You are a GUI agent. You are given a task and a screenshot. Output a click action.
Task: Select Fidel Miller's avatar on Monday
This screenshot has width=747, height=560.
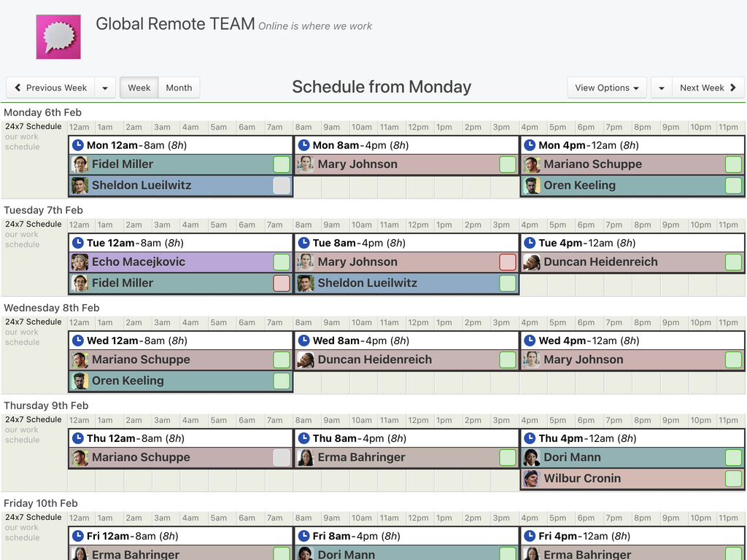pyautogui.click(x=80, y=164)
